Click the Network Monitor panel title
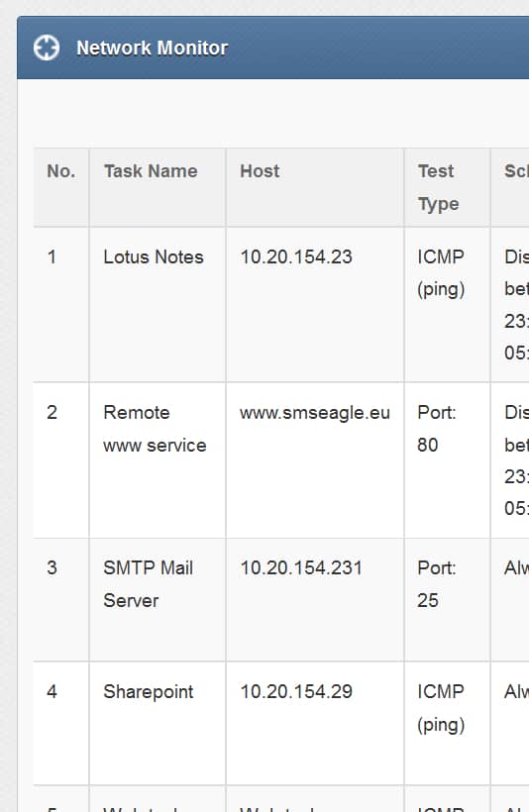 (x=152, y=49)
